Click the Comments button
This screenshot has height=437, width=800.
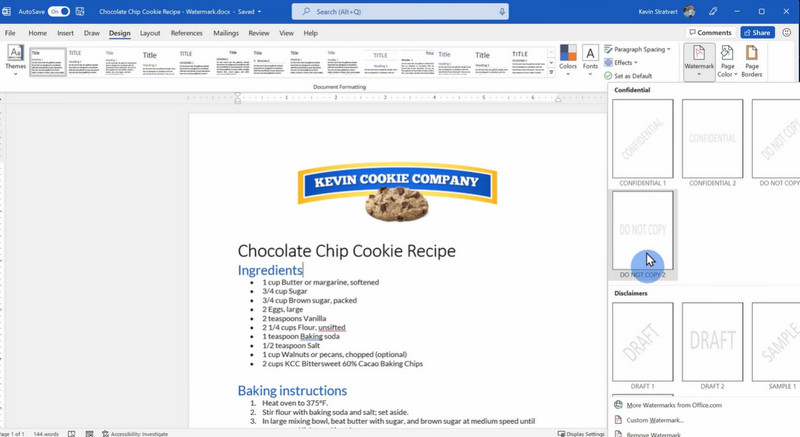(710, 33)
